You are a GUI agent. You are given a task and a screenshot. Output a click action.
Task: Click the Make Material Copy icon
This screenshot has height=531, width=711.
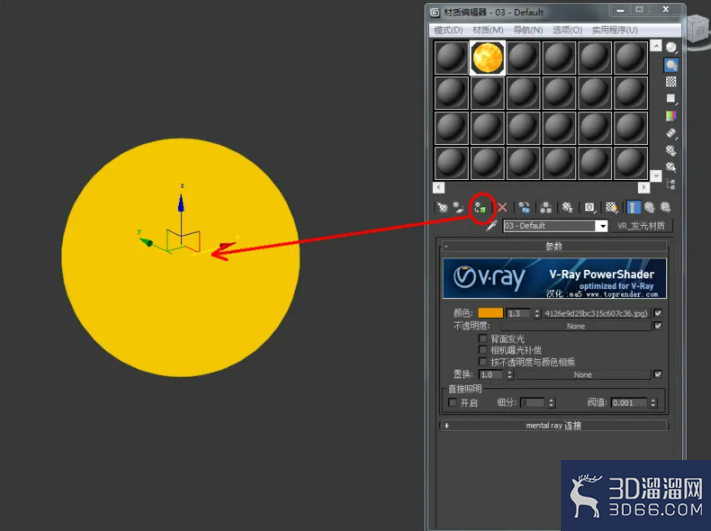(524, 208)
